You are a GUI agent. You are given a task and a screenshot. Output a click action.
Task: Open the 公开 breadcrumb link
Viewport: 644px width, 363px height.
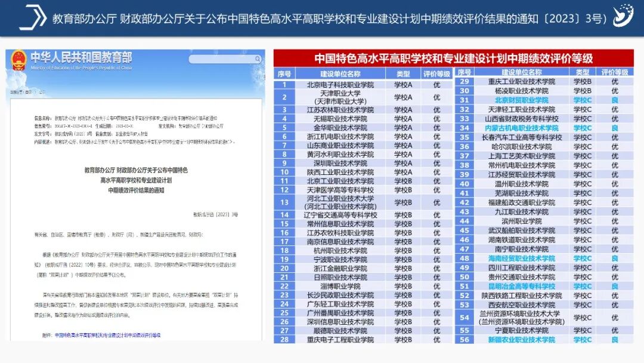[x=41, y=93]
